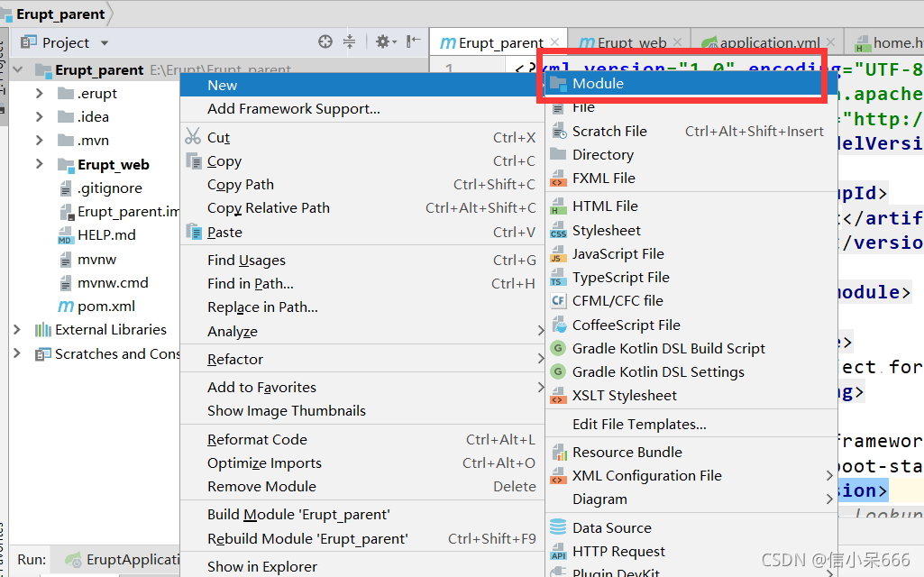Click the hide Project panel icon

(413, 41)
